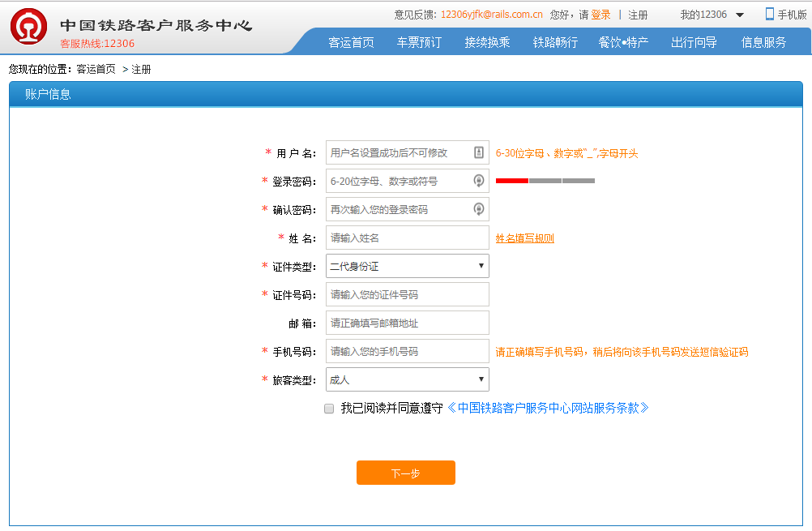Screen dimensions: 812x531
Task: Open the 旅客类型 dropdown showing 成人
Action: [x=408, y=379]
